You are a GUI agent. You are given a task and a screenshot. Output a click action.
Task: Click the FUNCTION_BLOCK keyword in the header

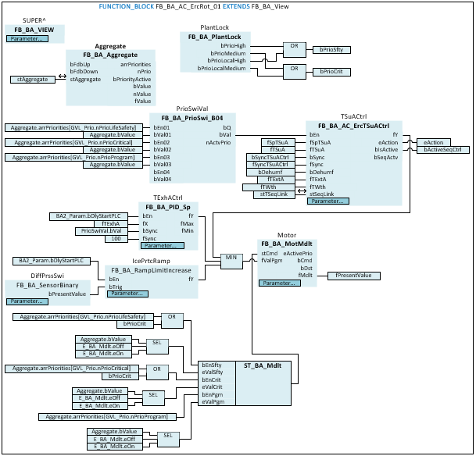[127, 6]
